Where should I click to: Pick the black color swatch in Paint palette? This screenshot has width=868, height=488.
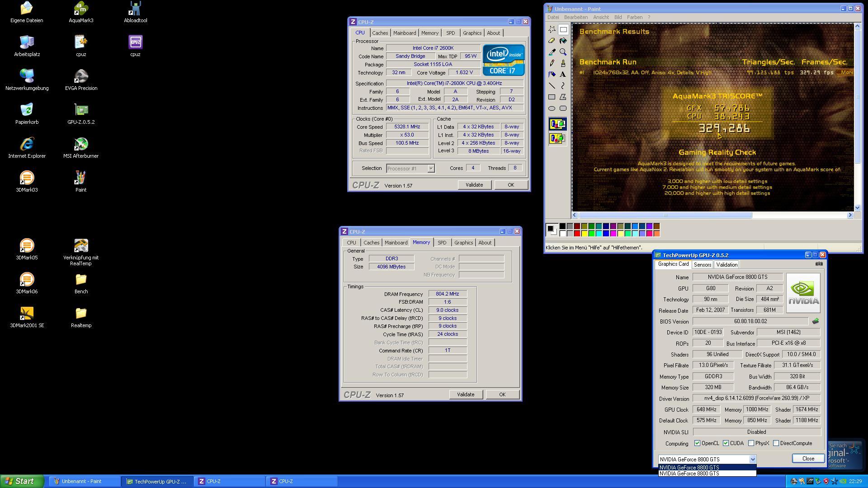(x=562, y=226)
